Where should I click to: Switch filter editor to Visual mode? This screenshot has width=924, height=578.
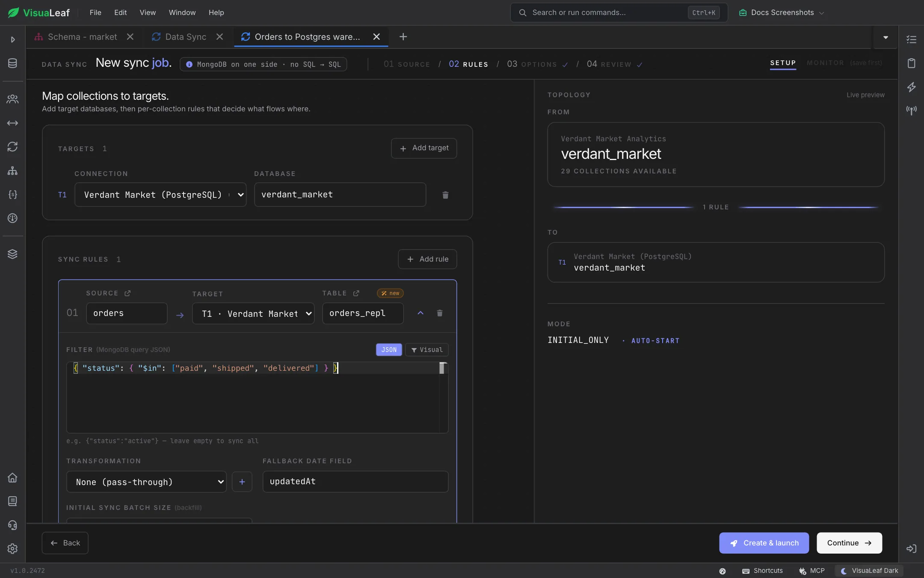[x=426, y=350]
